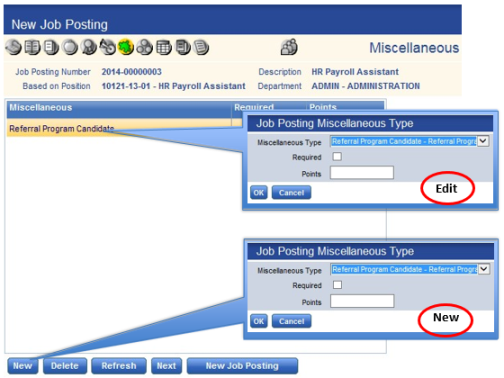
Task: Open Miscellaneous Type dropdown in New dialog
Action: pyautogui.click(x=484, y=269)
